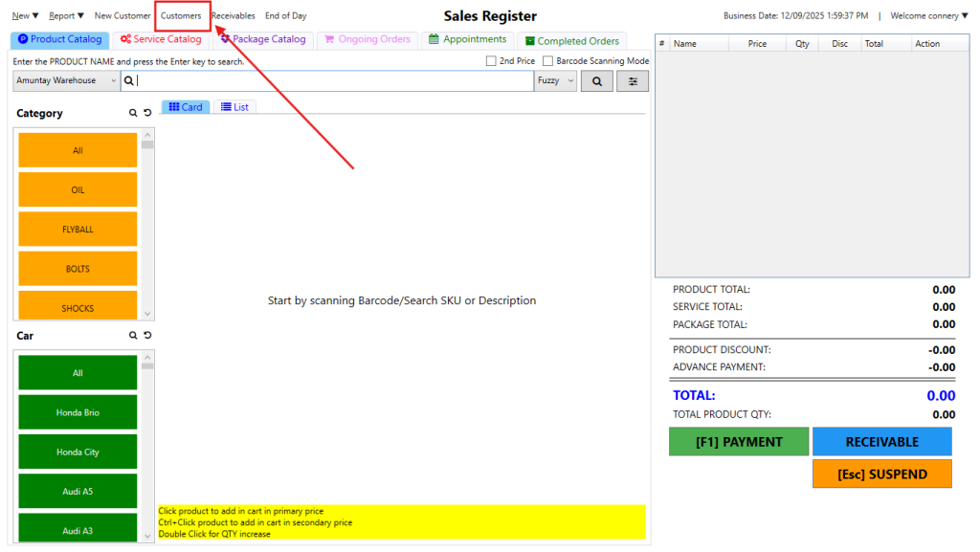The image size is (980, 552).
Task: Open the search filter sliders button
Action: (632, 81)
